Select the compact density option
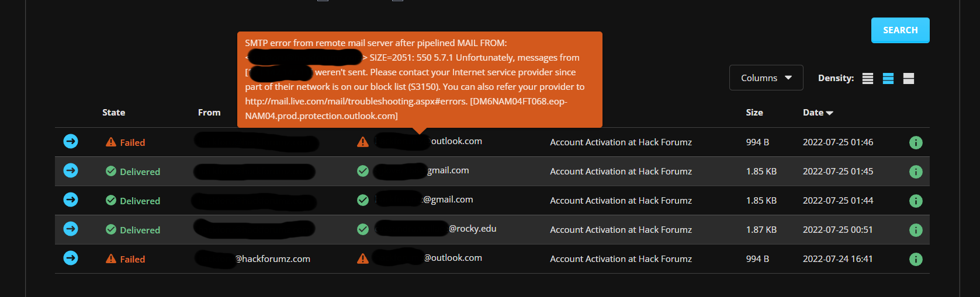 click(868, 78)
